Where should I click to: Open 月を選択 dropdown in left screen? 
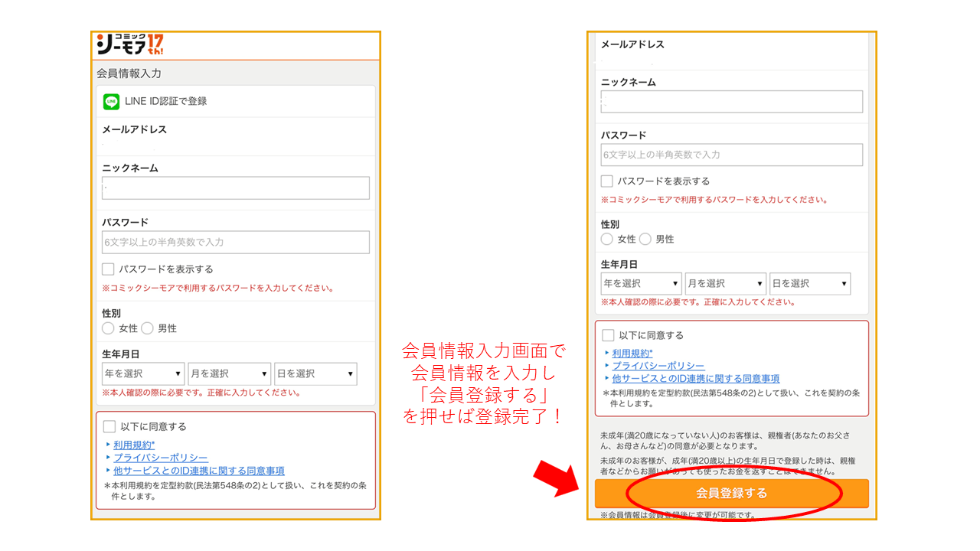click(230, 373)
